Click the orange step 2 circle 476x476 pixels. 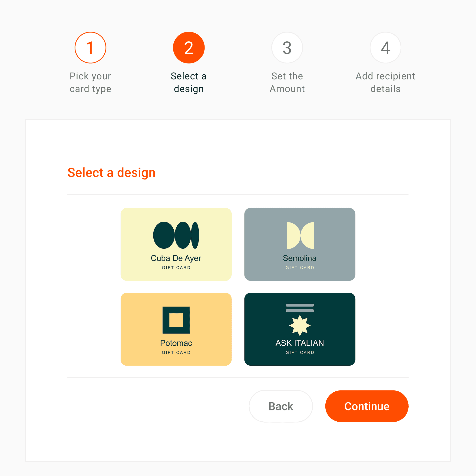click(x=189, y=48)
